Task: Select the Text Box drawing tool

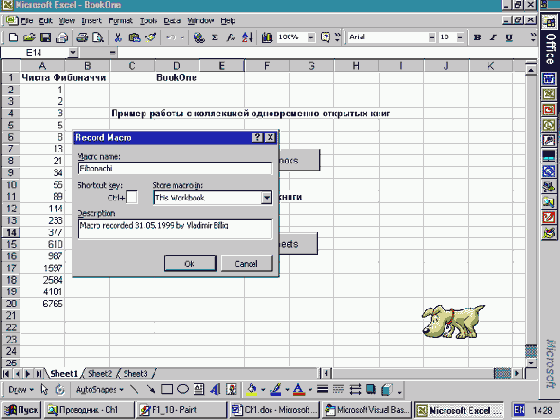Action: pyautogui.click(x=199, y=389)
